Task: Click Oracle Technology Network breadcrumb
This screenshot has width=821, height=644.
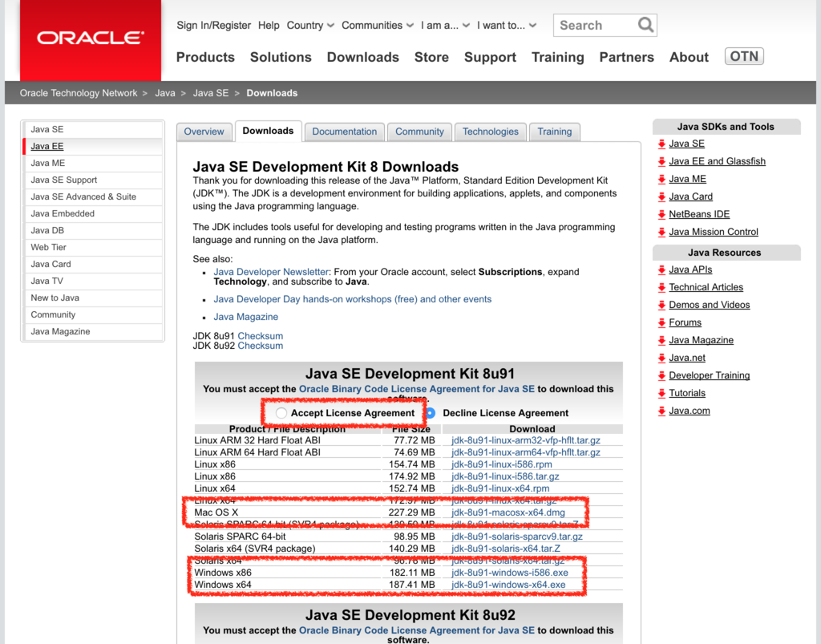Action: (79, 93)
